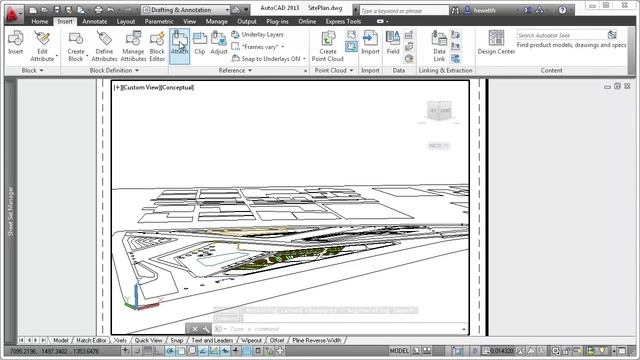Viewport: 640px width, 360px height.
Task: Expand the Block Definition panel dropdown
Action: [x=114, y=71]
